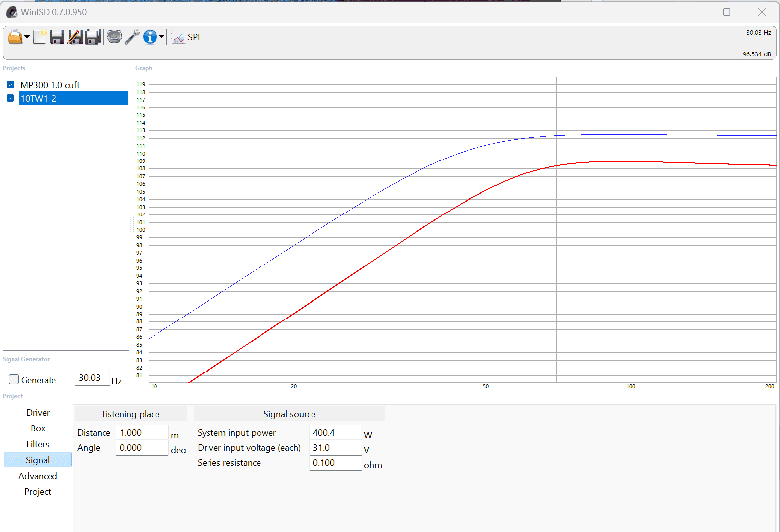
Task: Click the Save As pencil-disk icon
Action: tap(75, 37)
